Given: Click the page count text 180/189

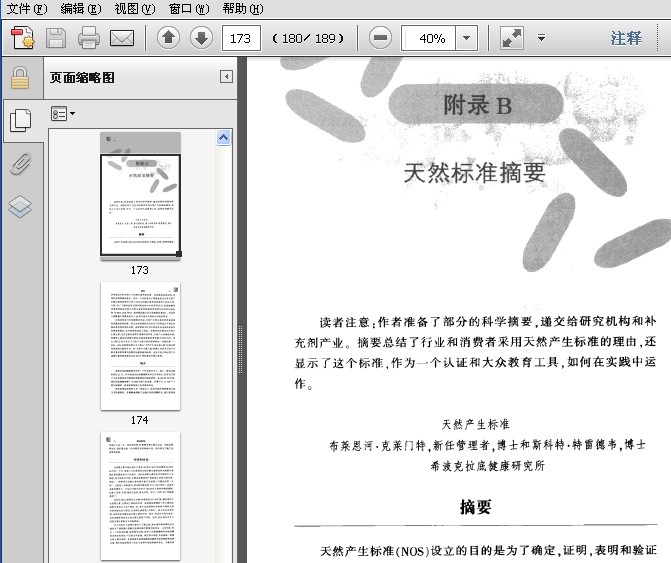Looking at the screenshot, I should [x=308, y=39].
